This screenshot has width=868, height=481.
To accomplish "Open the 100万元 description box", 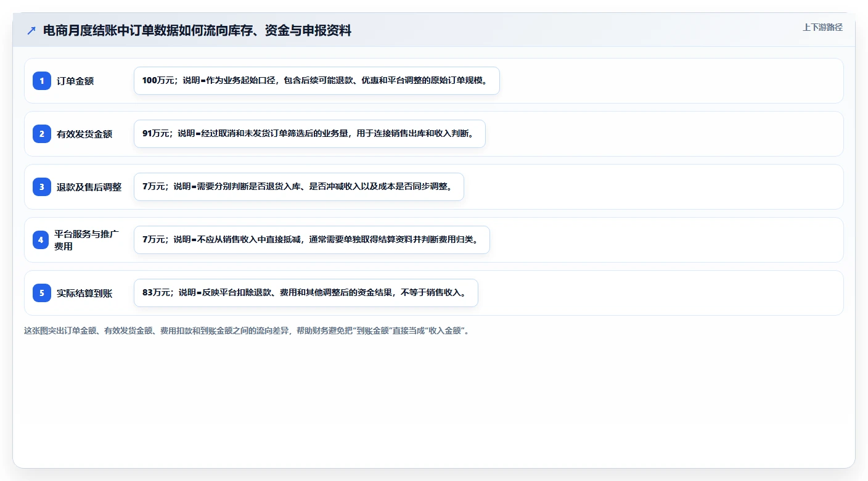I will [317, 81].
